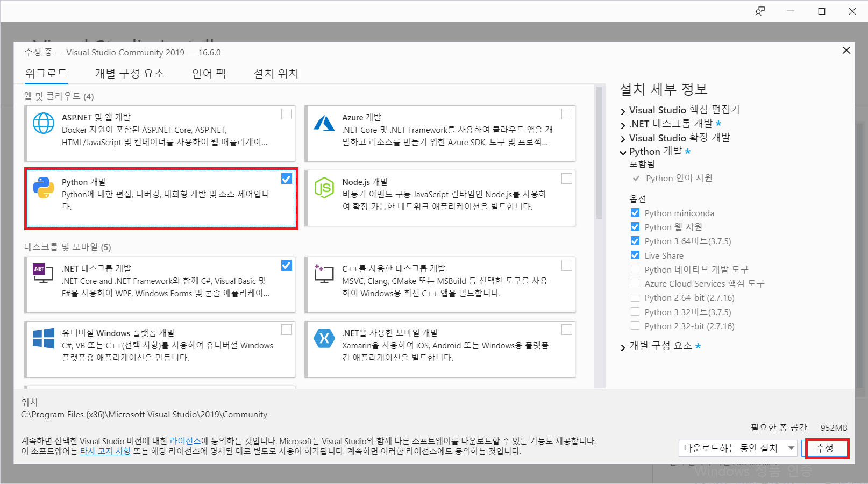Click the Universal Windows Platform logo icon
Screen dimensions: 868x484
coord(44,338)
